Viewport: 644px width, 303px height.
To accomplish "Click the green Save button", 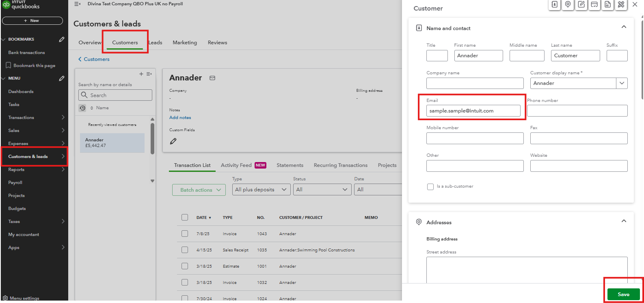I will tap(624, 294).
